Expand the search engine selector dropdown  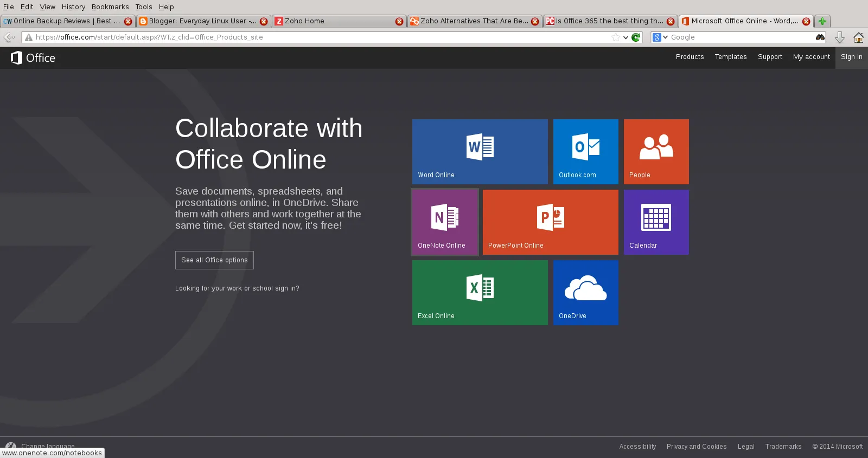pos(660,37)
